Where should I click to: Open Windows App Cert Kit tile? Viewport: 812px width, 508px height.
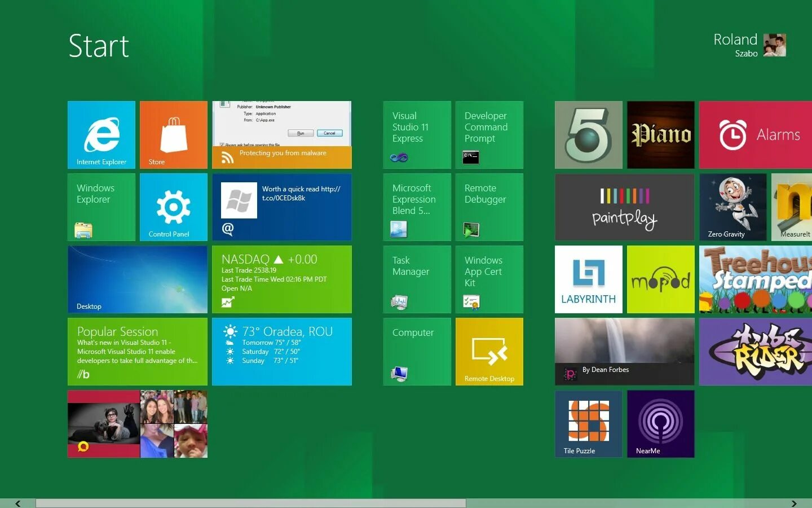(x=489, y=279)
